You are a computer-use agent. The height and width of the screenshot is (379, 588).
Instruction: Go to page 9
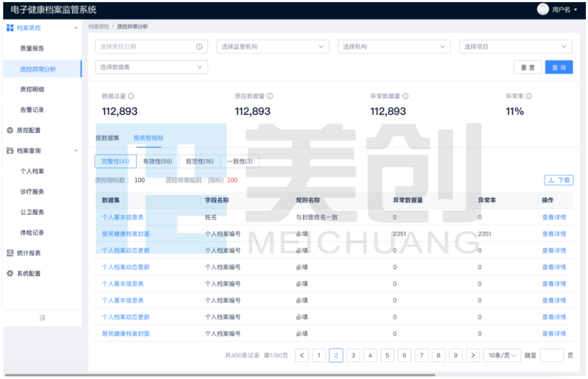click(x=455, y=356)
